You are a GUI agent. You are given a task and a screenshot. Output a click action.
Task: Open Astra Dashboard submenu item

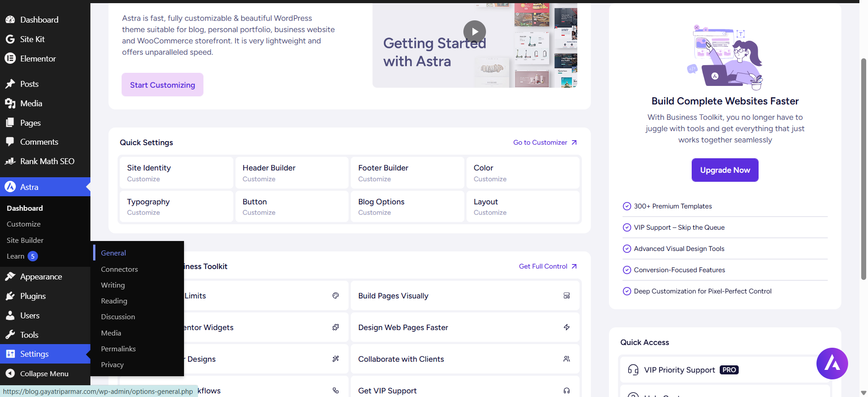click(x=25, y=208)
